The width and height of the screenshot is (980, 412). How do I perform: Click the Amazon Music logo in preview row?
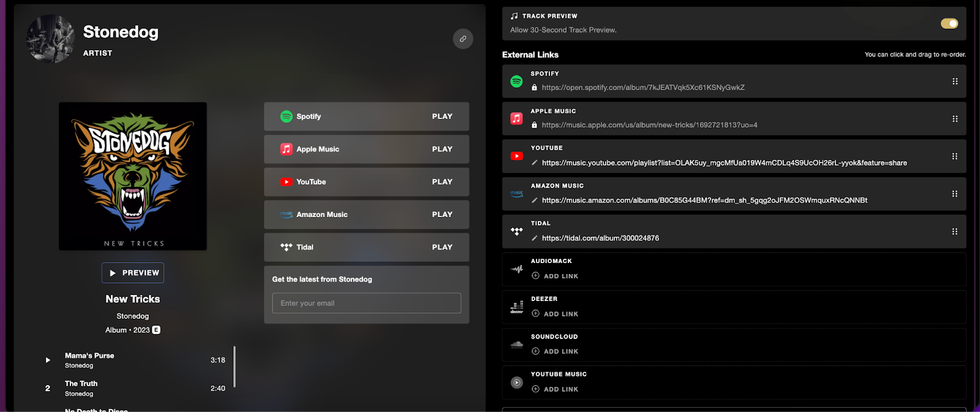tap(286, 215)
